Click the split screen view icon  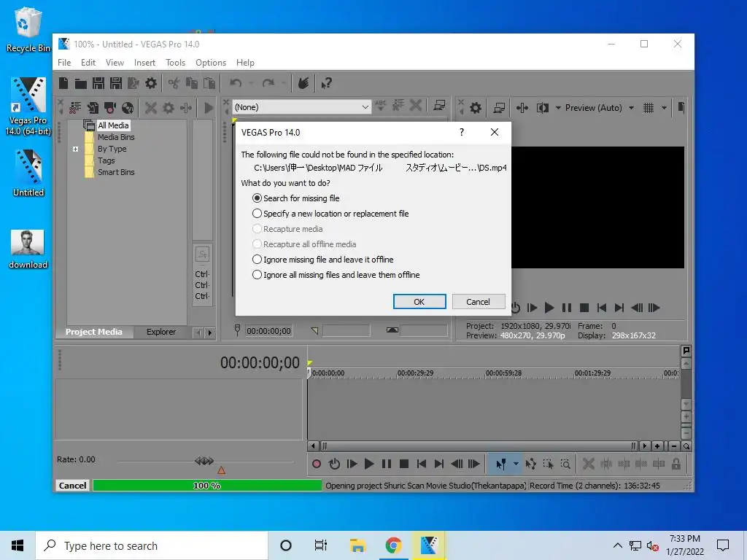(x=543, y=108)
